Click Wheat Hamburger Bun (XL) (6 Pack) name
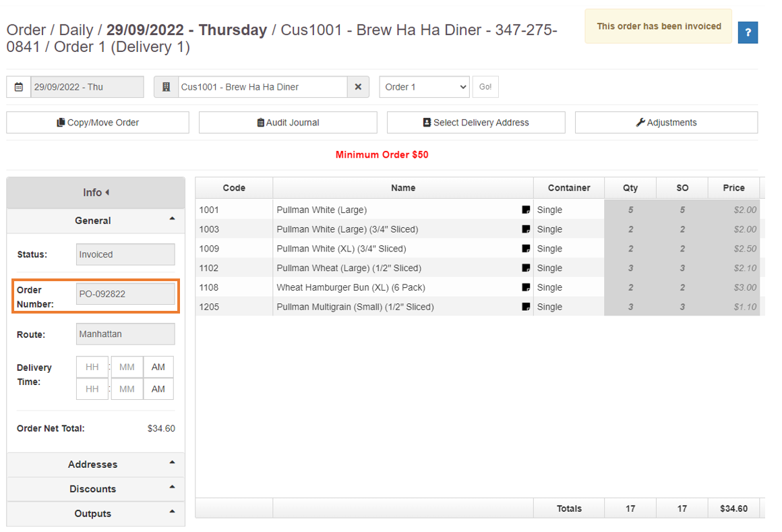Image resolution: width=782 pixels, height=532 pixels. 351,288
